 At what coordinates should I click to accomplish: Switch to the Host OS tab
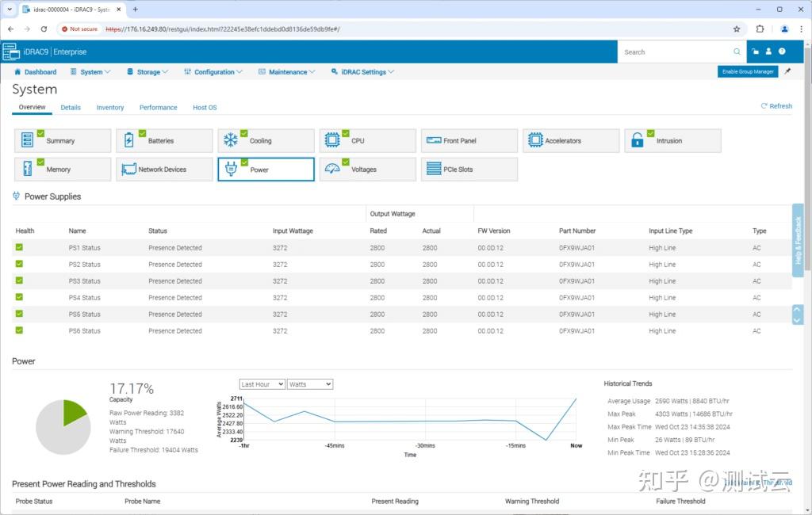(x=205, y=108)
